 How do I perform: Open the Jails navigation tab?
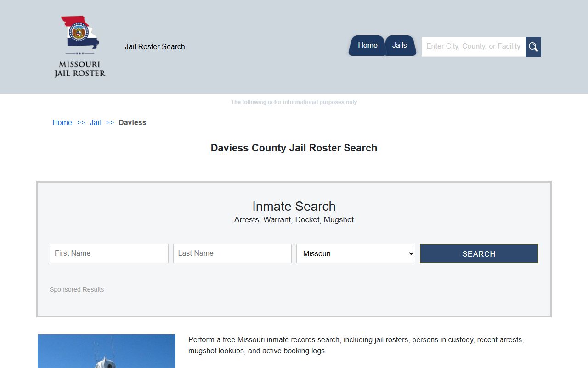click(400, 46)
